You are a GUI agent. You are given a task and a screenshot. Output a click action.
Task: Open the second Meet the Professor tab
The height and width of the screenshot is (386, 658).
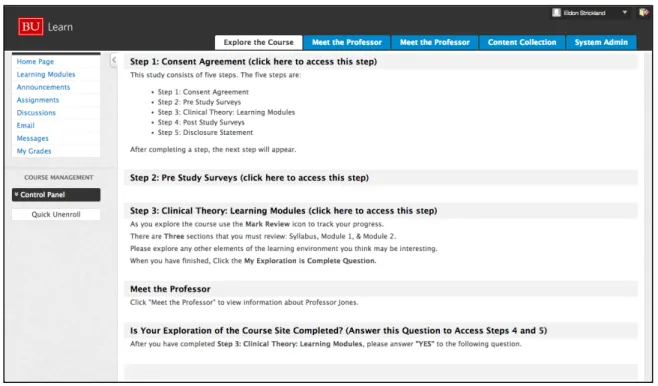point(434,42)
